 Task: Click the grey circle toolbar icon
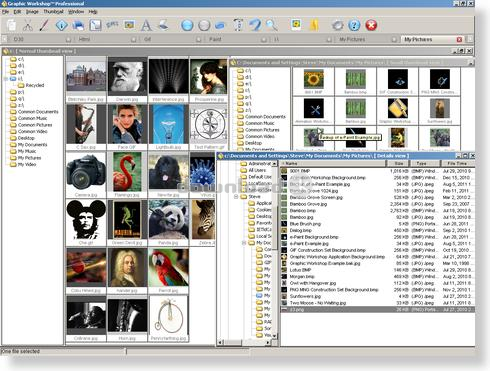[x=204, y=25]
